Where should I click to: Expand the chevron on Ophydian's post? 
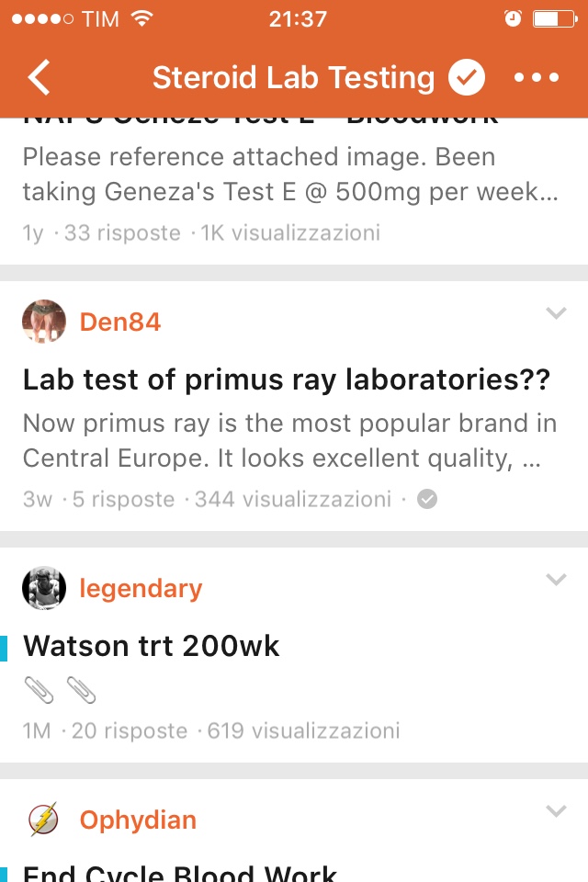point(556,811)
